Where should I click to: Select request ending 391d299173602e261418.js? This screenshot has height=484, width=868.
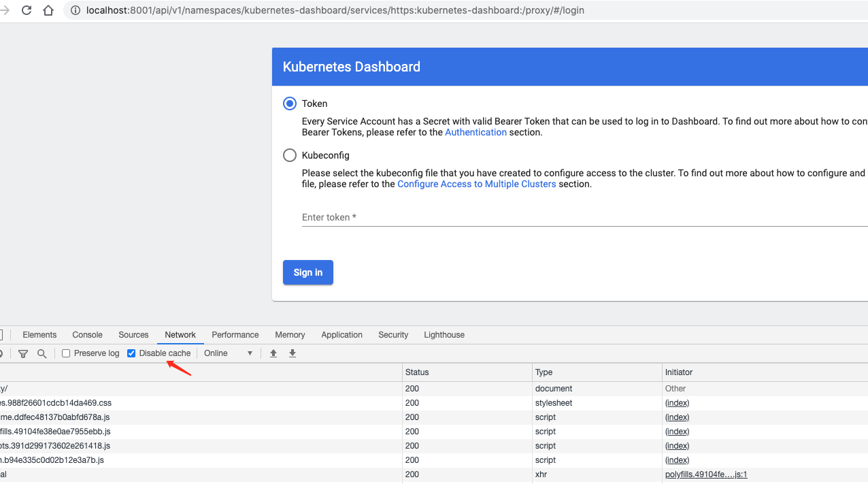pyautogui.click(x=434, y=446)
